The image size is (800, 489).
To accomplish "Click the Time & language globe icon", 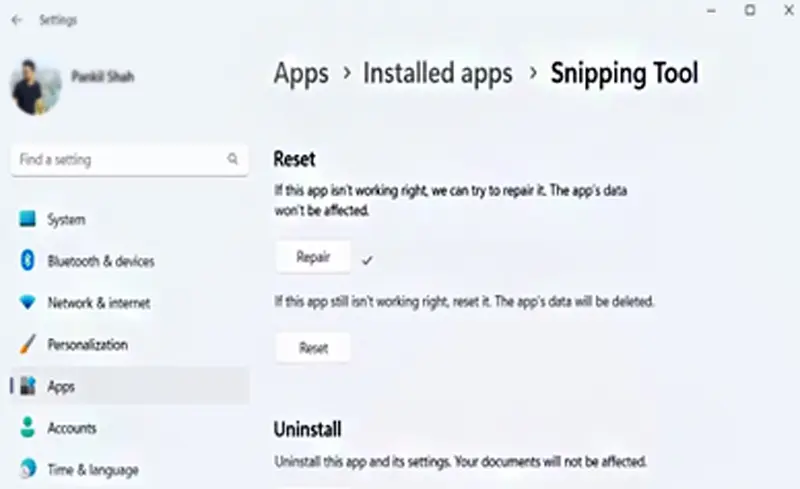I will [28, 468].
